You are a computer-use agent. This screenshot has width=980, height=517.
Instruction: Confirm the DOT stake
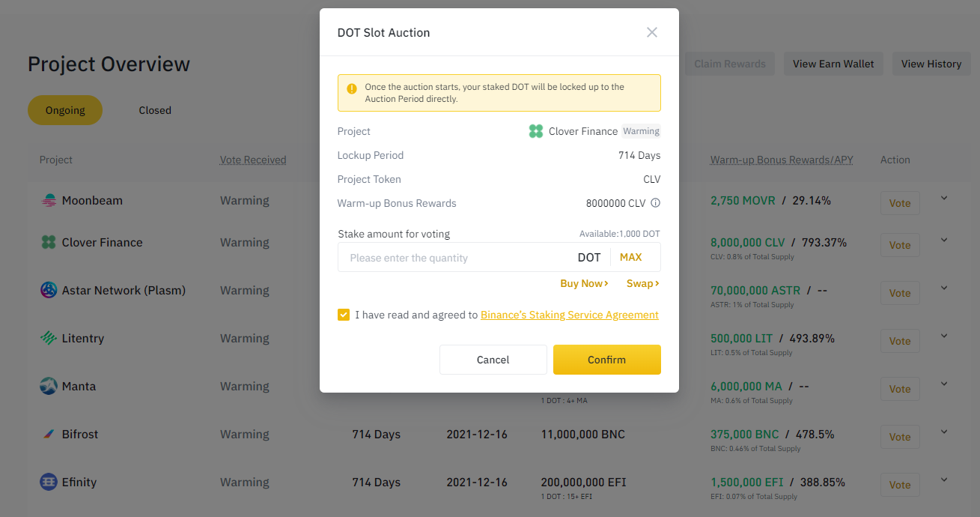click(x=606, y=360)
